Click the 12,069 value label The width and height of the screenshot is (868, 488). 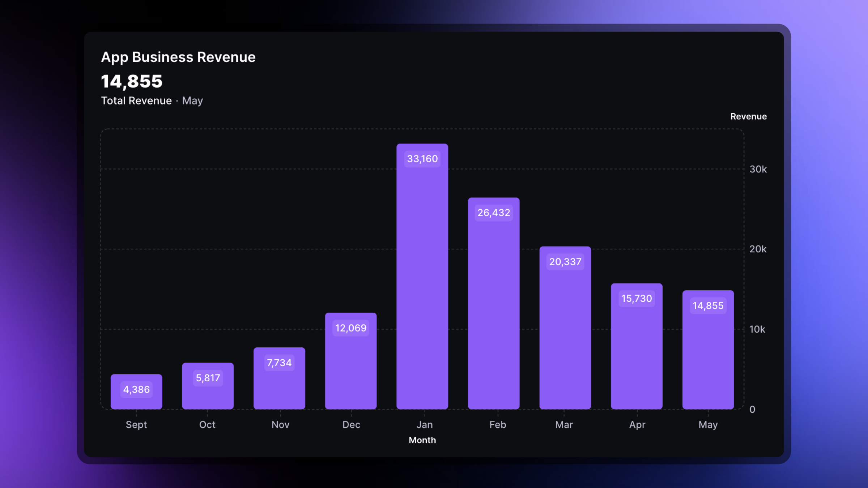pos(351,328)
